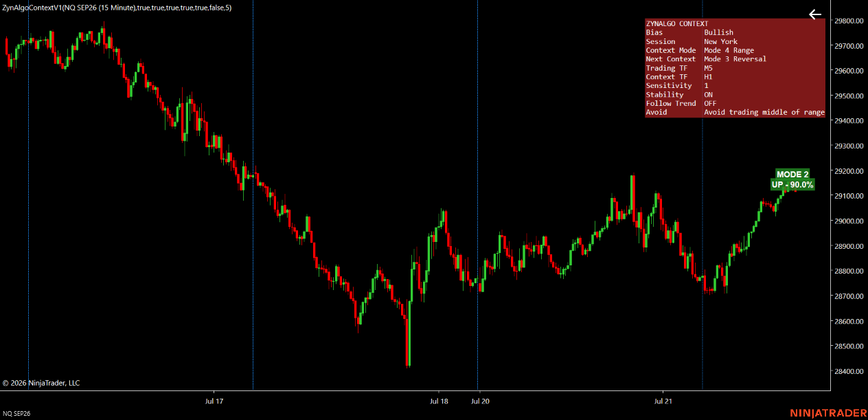The width and height of the screenshot is (868, 420).
Task: Click the Jul 20 date label
Action: click(x=481, y=401)
